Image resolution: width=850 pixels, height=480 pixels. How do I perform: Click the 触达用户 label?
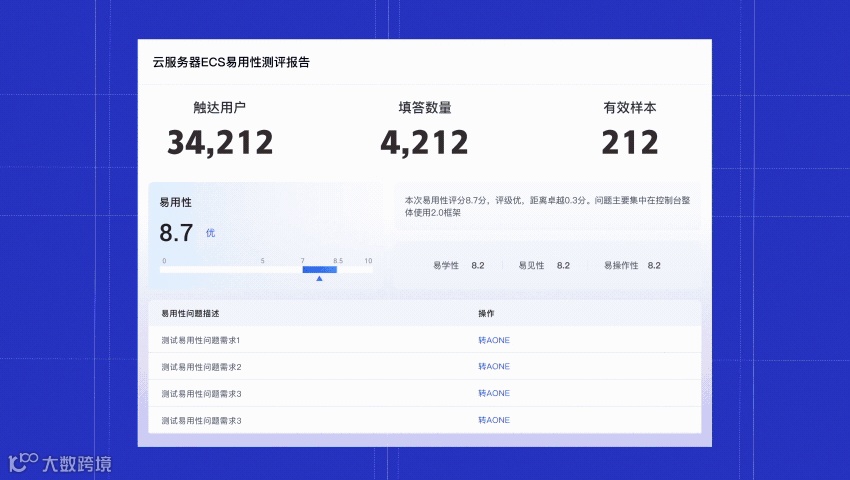click(220, 107)
